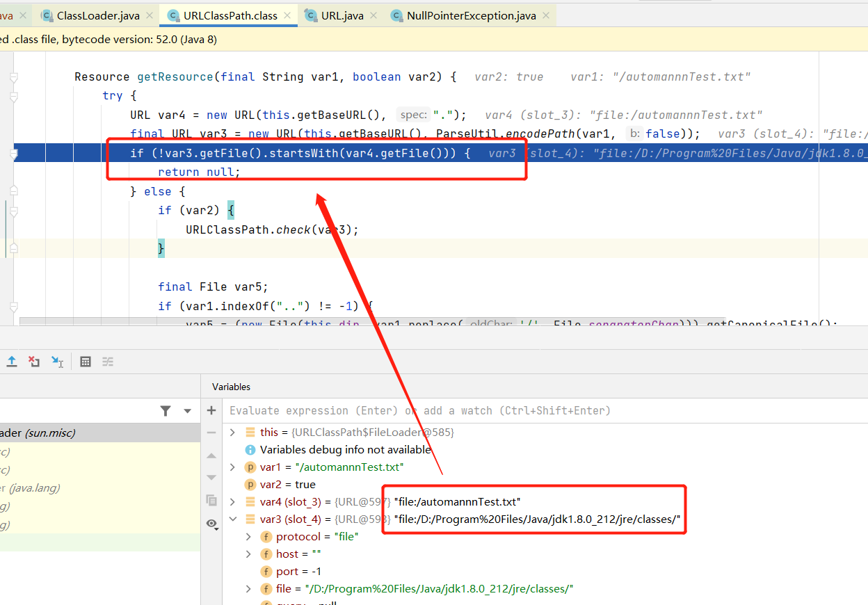Click the move watch down arrow
The image size is (868, 605).
click(211, 477)
